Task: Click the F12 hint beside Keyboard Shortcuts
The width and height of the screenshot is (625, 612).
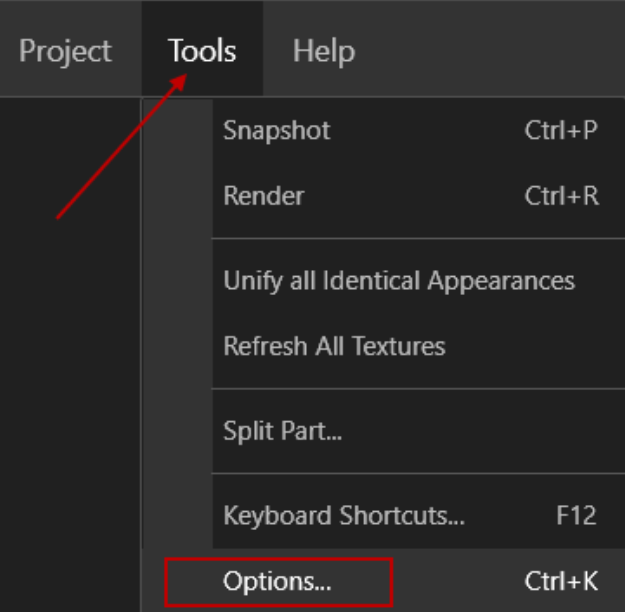Action: click(576, 517)
